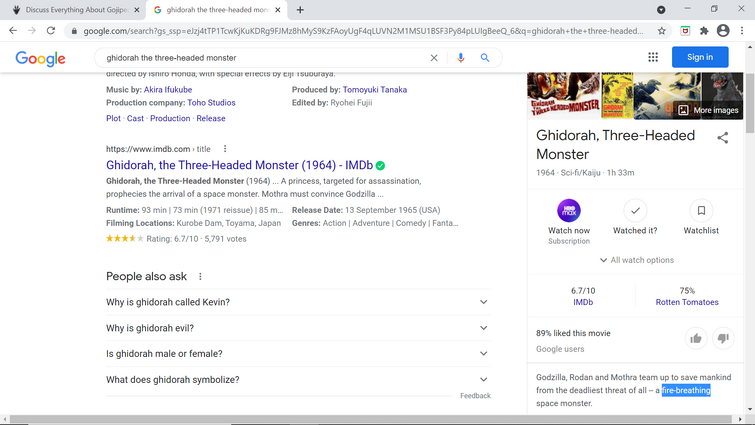Click the Sign in button
Screen dimensions: 755x425
point(700,57)
